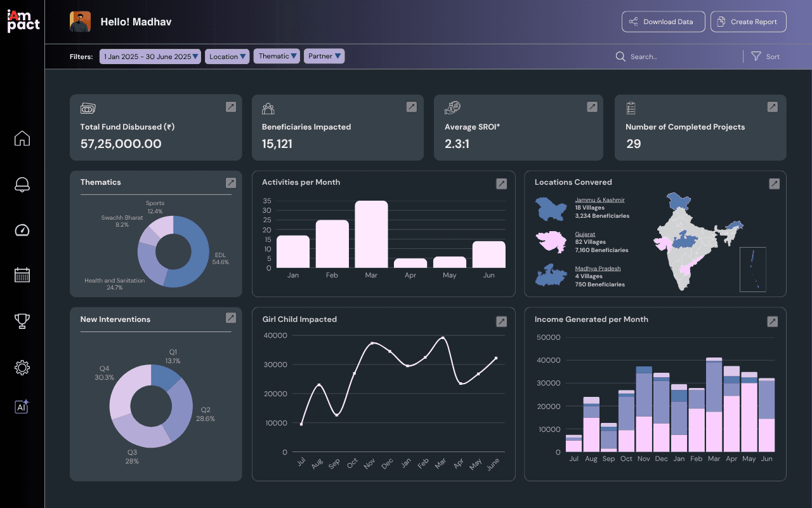The width and height of the screenshot is (812, 508).
Task: Click the people icon on Beneficiaries card
Action: [x=268, y=109]
